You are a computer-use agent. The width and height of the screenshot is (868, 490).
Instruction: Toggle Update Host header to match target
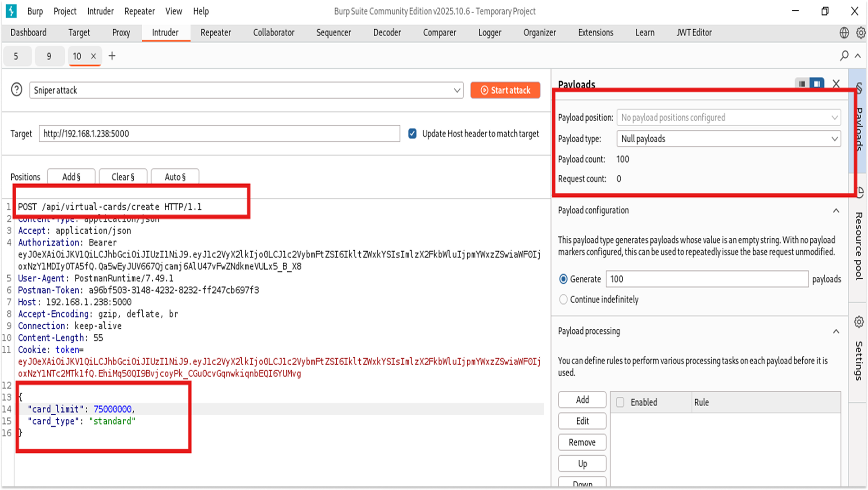pyautogui.click(x=412, y=134)
